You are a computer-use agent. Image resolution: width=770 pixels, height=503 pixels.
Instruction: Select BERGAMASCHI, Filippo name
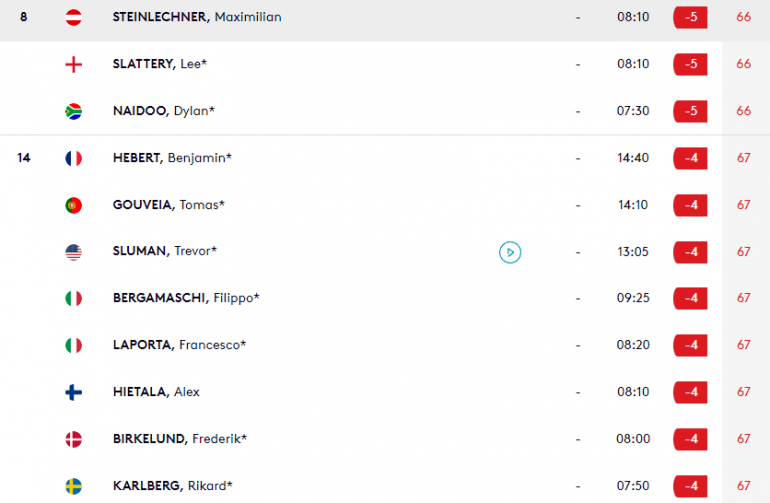[x=186, y=298]
